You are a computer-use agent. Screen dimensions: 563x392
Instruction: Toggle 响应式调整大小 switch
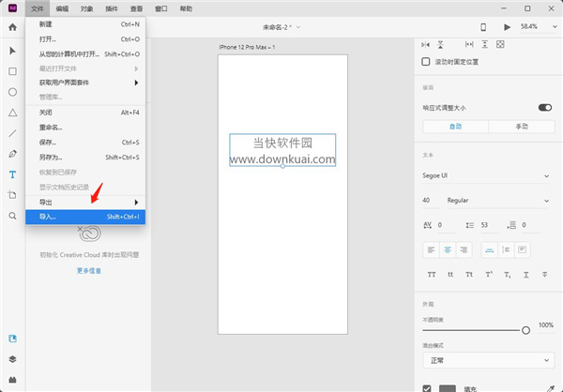544,108
